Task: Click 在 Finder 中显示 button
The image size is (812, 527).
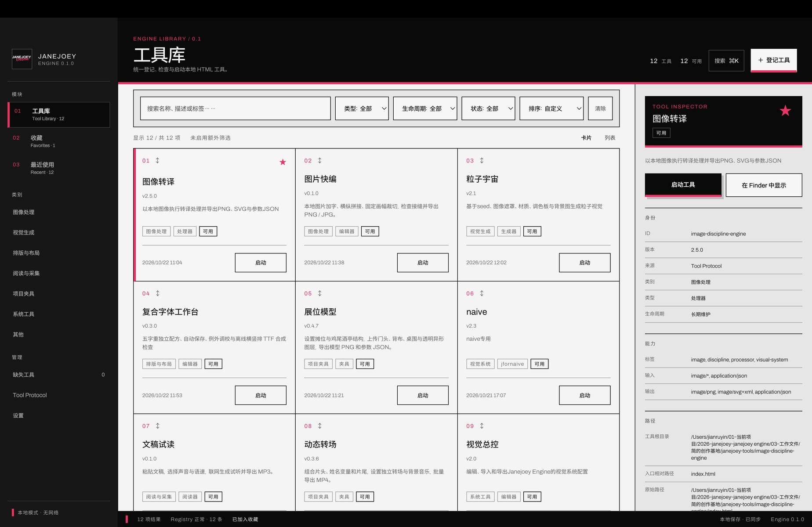Action: tap(764, 185)
